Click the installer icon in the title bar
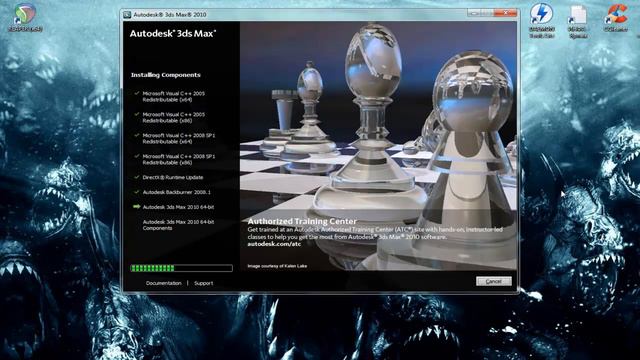 (x=127, y=14)
